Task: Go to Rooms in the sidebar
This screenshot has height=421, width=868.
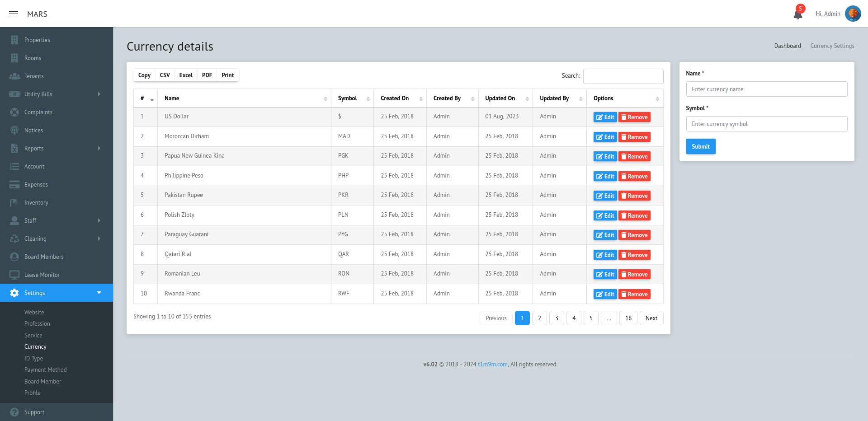Action: coord(57,58)
